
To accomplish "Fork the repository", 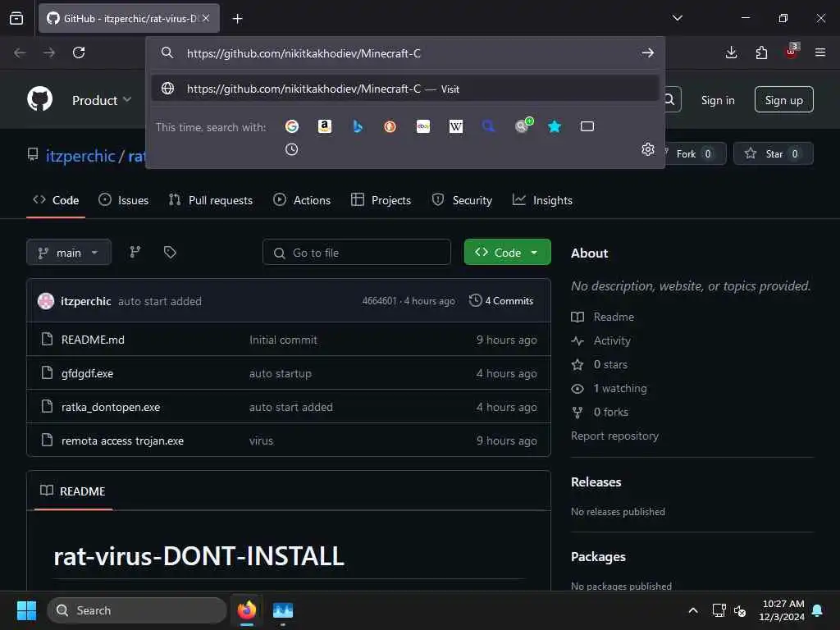I will (693, 153).
